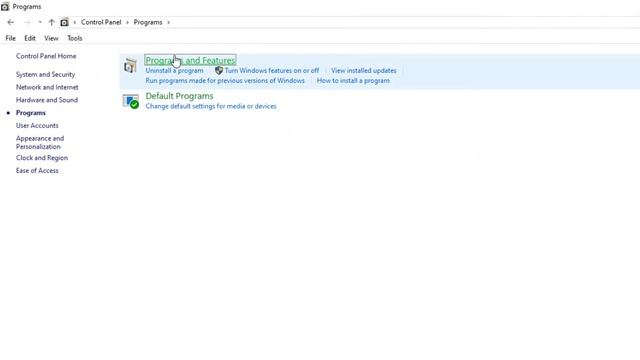Click Change default settings for media or devices

click(x=211, y=106)
